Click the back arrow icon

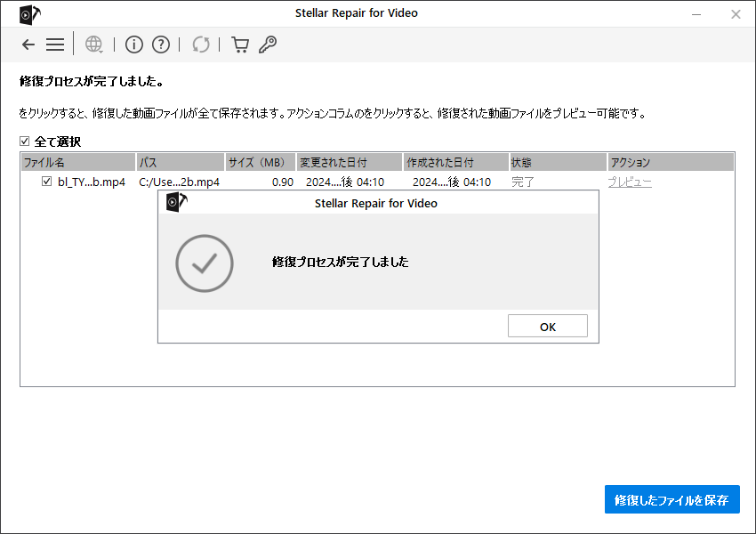click(x=28, y=44)
